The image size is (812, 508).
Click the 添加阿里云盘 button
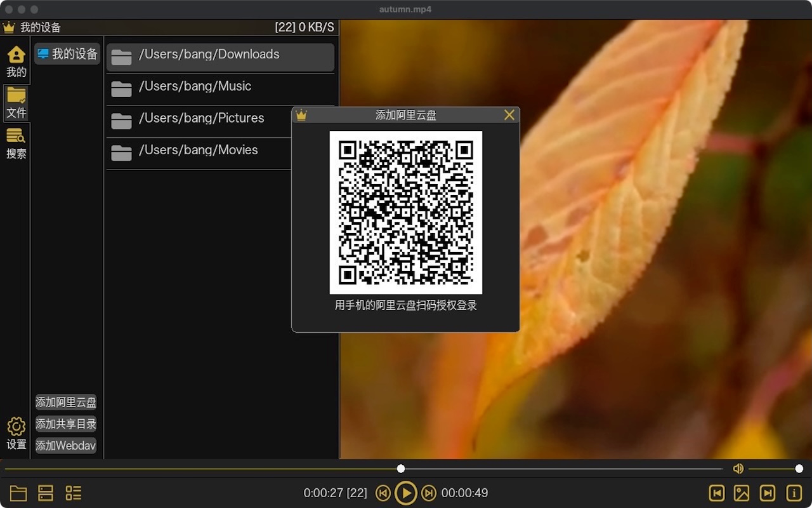click(x=66, y=402)
